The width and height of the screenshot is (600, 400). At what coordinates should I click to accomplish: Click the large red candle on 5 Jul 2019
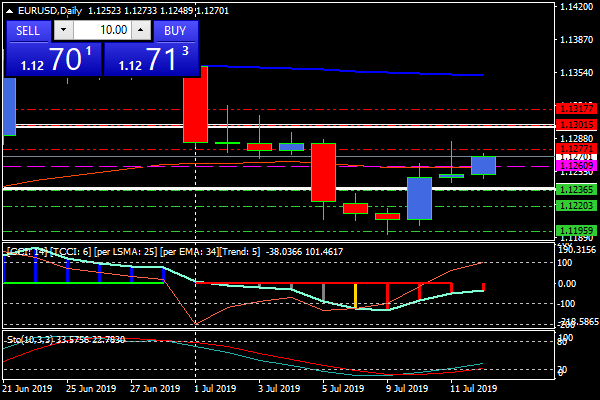[323, 172]
